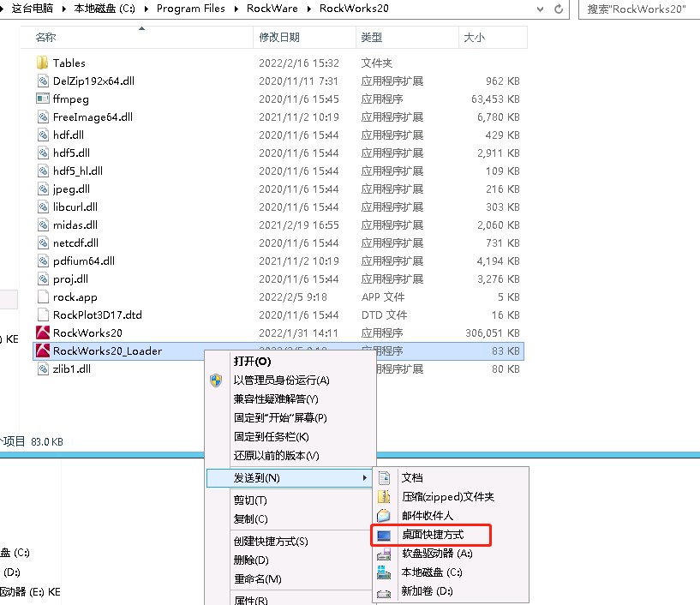Click the rock.app file icon
700x605 pixels.
(x=43, y=297)
